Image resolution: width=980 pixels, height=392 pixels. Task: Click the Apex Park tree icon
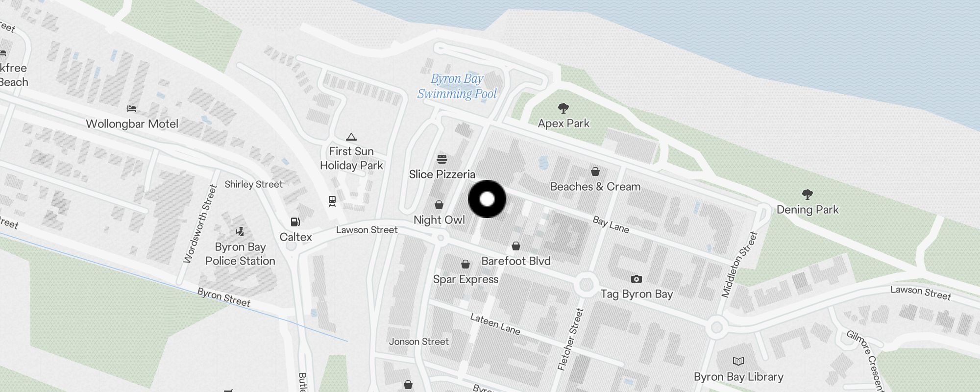[x=563, y=108]
